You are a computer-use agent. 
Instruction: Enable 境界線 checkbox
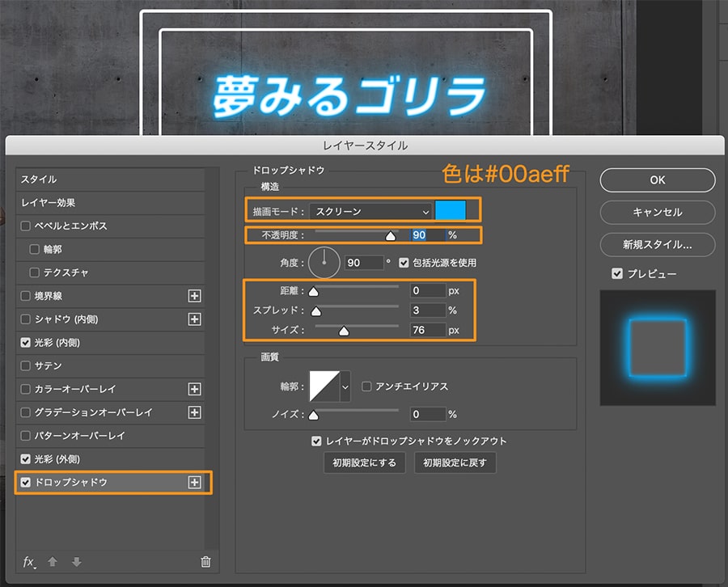26,296
